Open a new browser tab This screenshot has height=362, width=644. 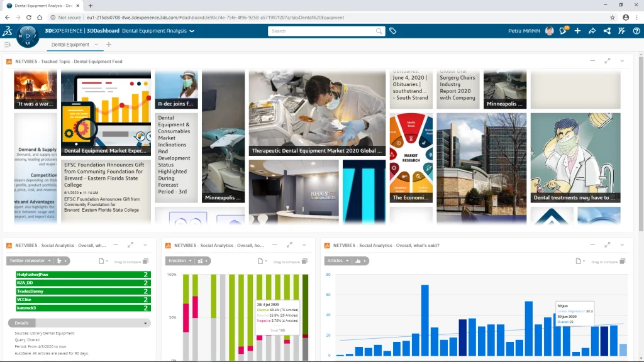click(91, 6)
